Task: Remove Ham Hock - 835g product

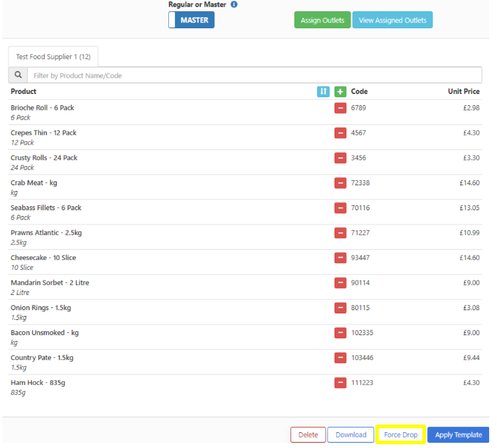Action: point(340,383)
